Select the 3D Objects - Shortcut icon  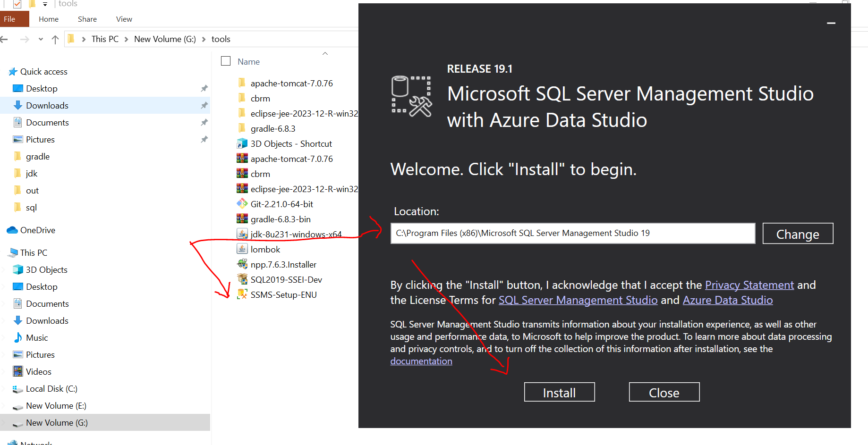(x=242, y=143)
